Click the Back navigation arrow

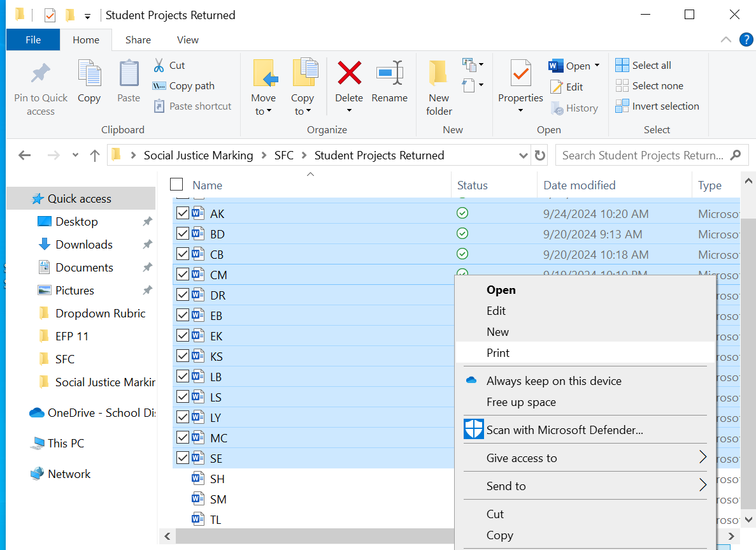pos(25,156)
